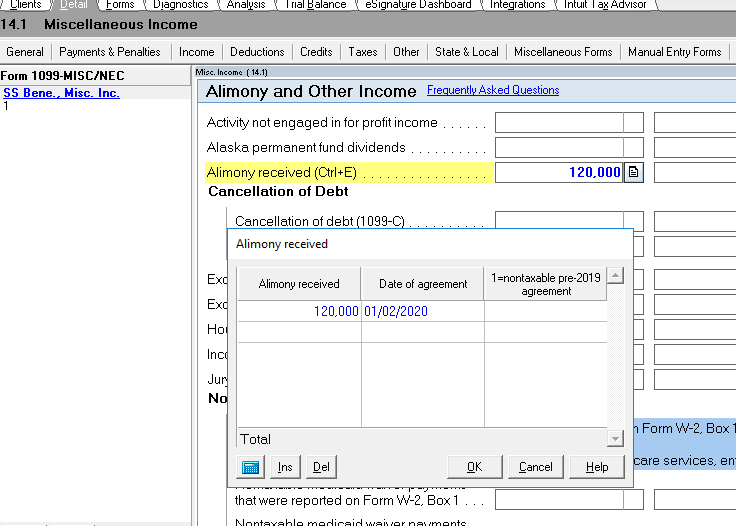Viewport: 736px width, 526px height.
Task: Click the nontaxable pre-2019 agreement cell in first row
Action: (545, 311)
